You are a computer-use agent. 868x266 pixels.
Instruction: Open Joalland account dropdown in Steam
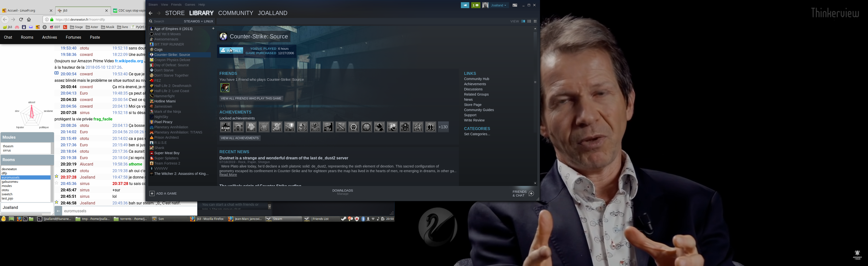pos(499,5)
